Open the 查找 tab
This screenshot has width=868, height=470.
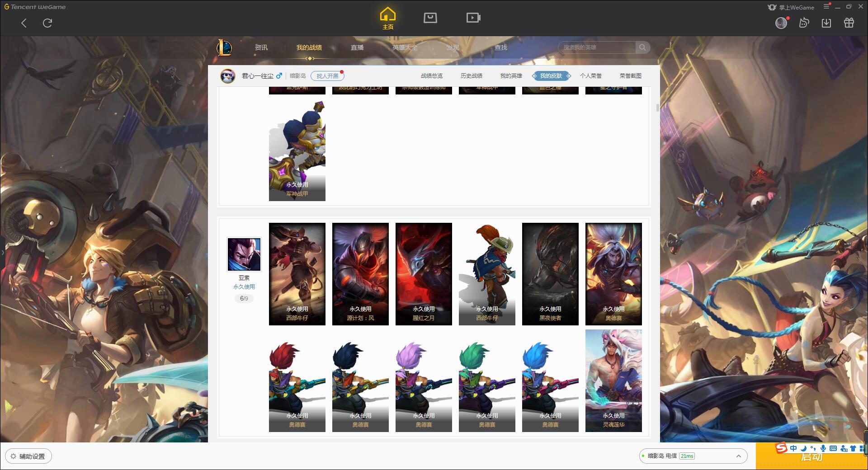(500, 47)
